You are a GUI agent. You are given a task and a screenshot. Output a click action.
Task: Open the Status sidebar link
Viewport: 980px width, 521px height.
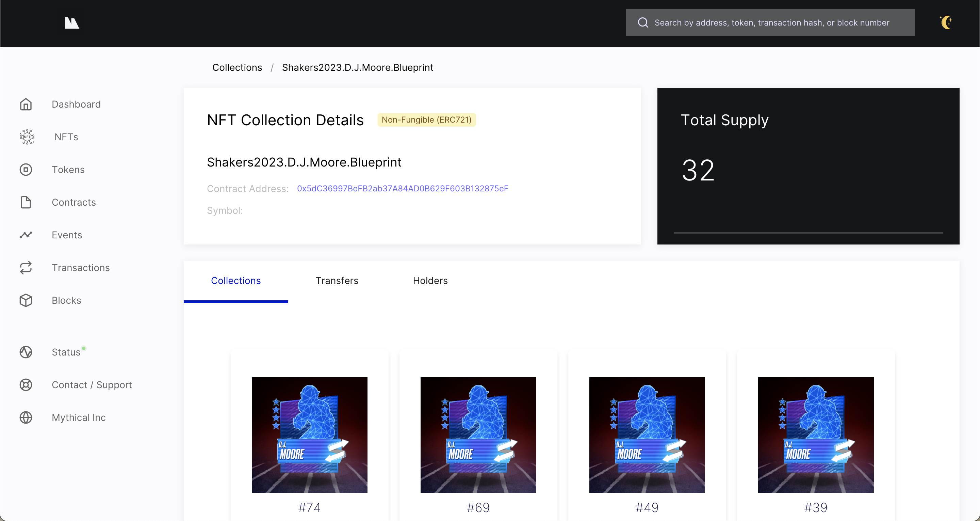(x=66, y=352)
